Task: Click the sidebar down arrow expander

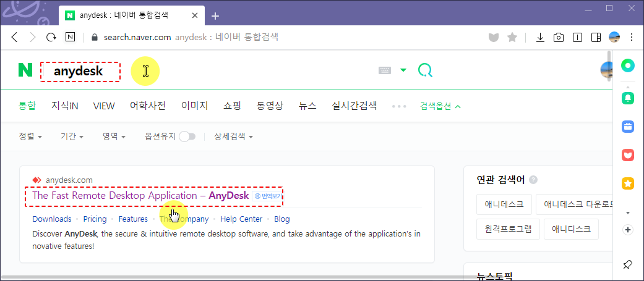Action: click(627, 212)
